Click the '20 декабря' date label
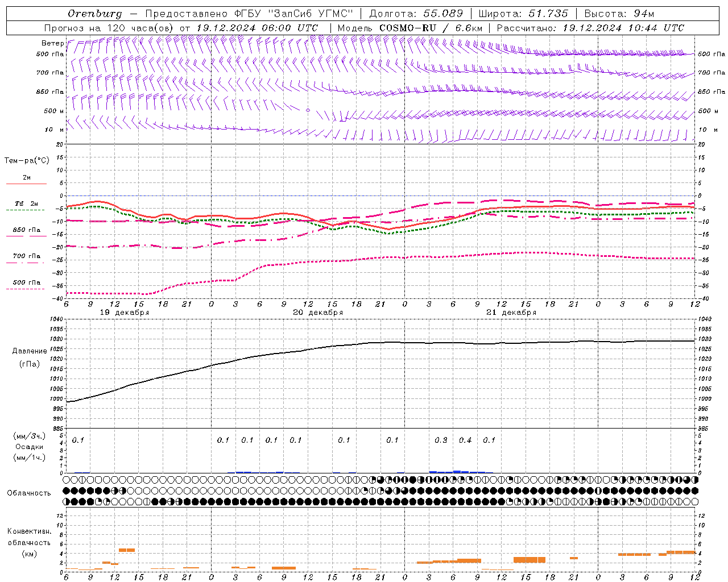Viewport: 728px width, 582px height. [x=318, y=313]
